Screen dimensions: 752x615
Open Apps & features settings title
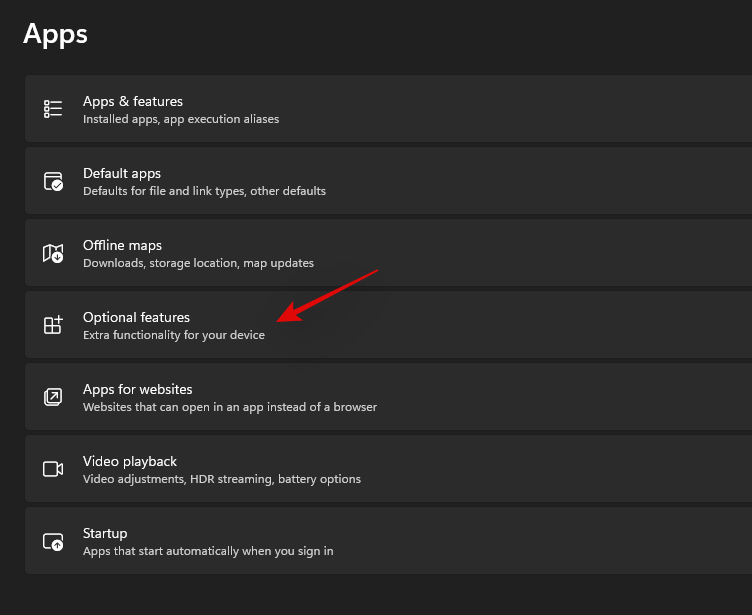tap(133, 101)
